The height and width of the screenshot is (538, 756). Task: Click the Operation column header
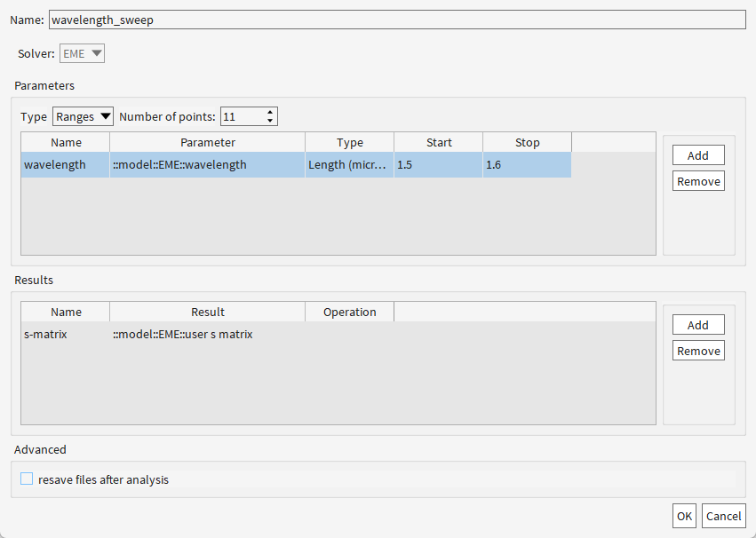[349, 313]
